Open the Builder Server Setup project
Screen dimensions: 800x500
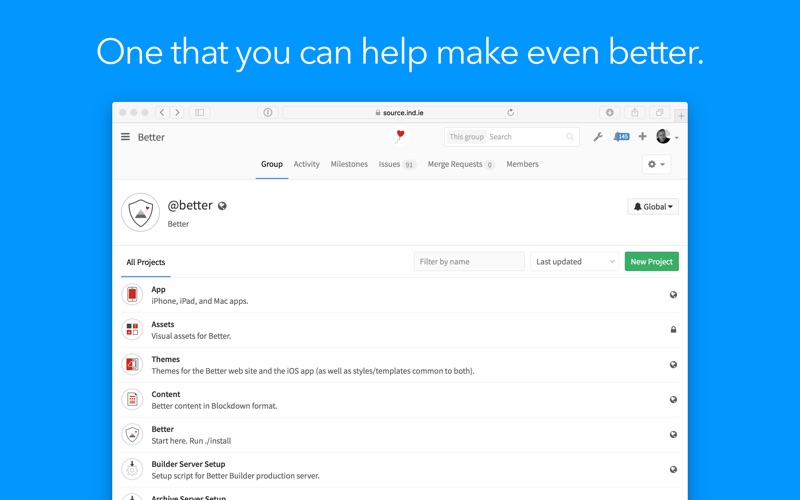188,464
